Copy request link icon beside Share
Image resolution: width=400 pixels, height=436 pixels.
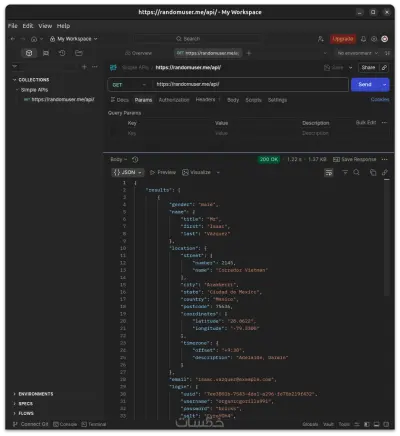coord(384,68)
